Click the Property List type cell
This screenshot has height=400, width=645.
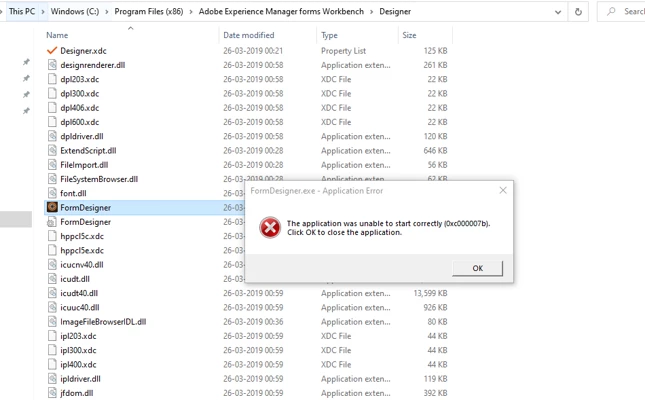pyautogui.click(x=343, y=51)
